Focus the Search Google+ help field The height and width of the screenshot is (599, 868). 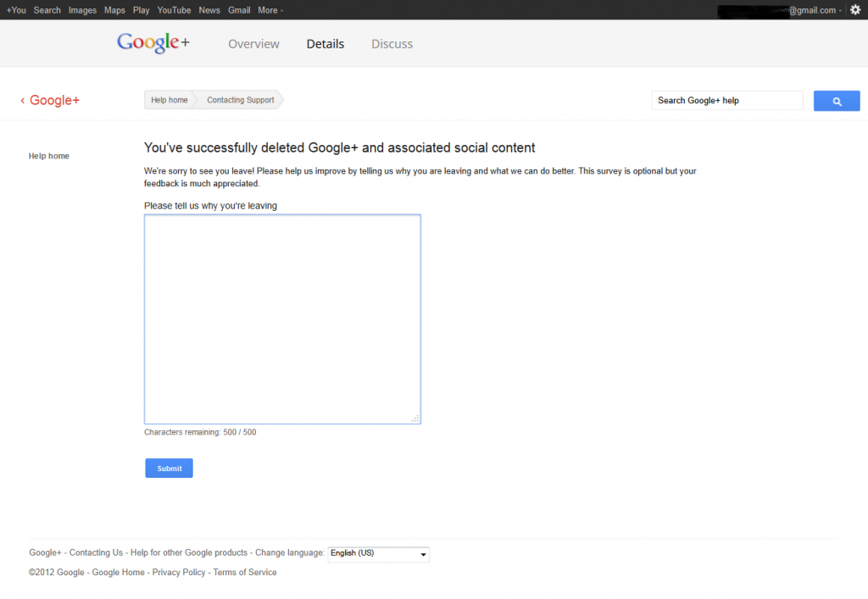click(x=727, y=101)
